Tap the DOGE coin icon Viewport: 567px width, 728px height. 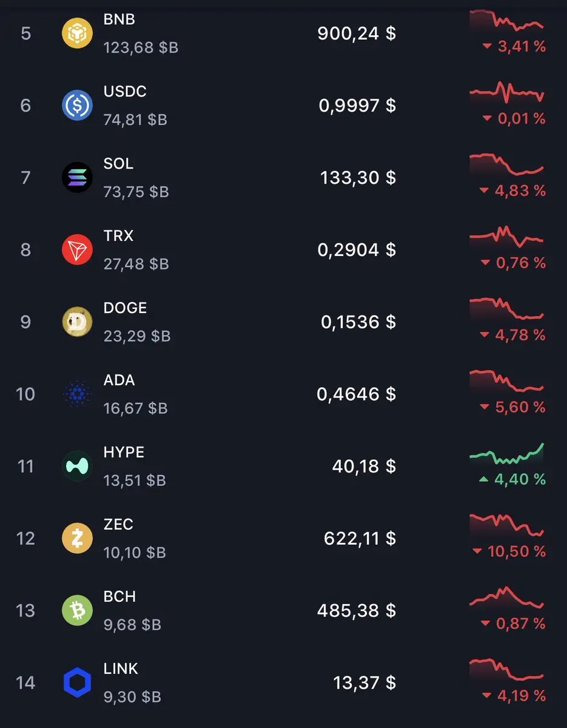(x=78, y=322)
